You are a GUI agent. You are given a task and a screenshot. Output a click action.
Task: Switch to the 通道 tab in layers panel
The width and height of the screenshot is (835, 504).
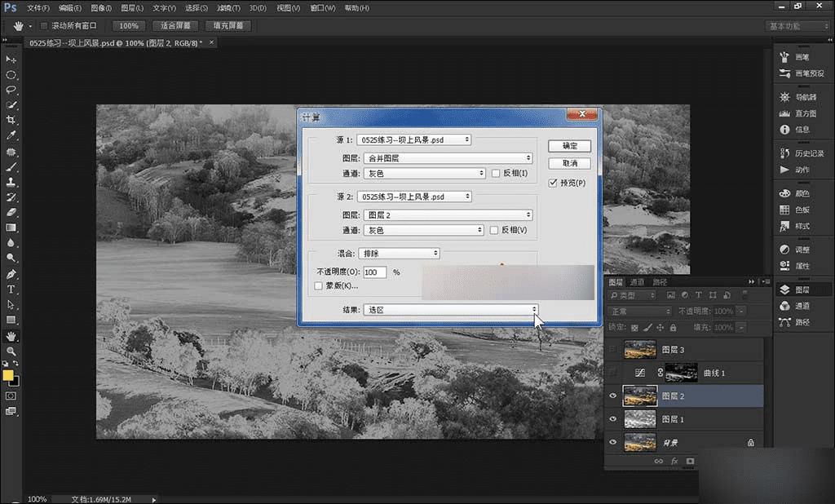(638, 282)
